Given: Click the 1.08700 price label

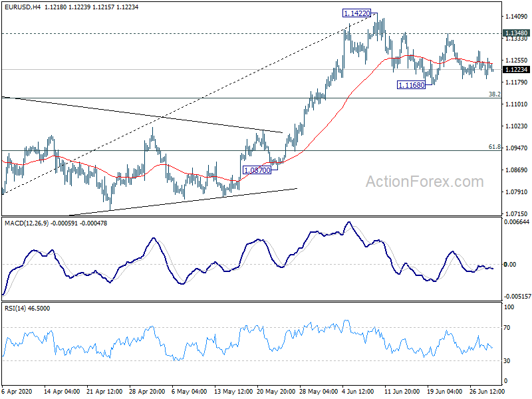Looking at the screenshot, I should 257,170.
